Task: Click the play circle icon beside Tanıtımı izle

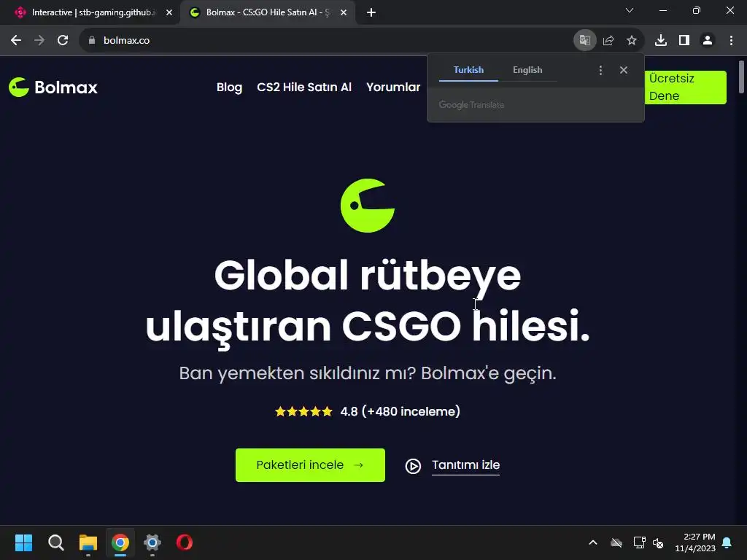Action: (x=413, y=466)
